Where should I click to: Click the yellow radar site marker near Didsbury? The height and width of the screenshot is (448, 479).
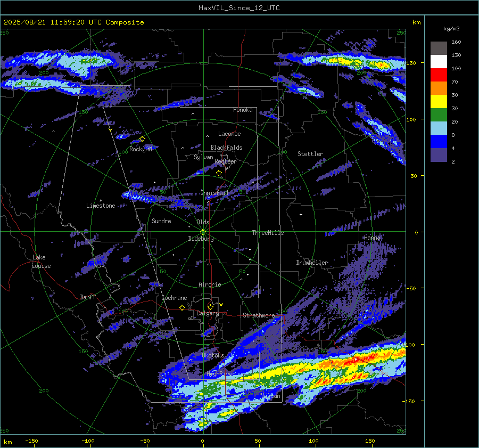click(203, 232)
